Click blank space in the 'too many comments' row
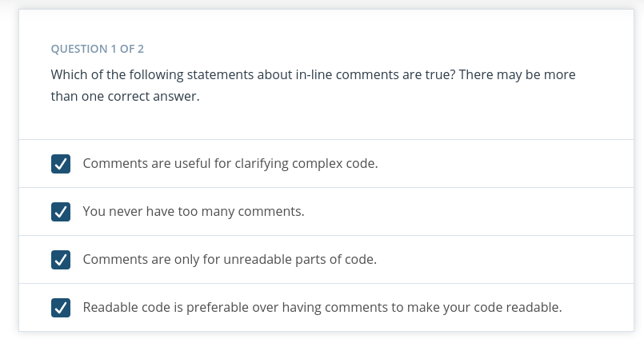This screenshot has width=644, height=343. (468, 212)
